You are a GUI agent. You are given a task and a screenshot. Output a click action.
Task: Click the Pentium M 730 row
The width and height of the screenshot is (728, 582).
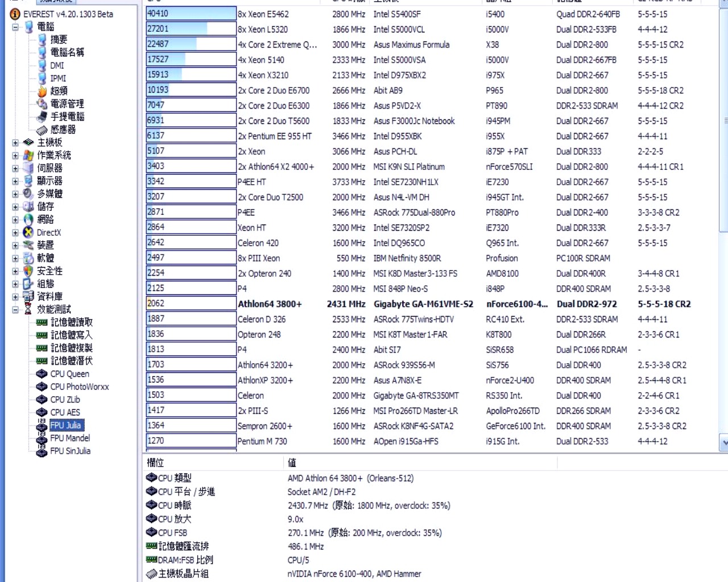431,441
